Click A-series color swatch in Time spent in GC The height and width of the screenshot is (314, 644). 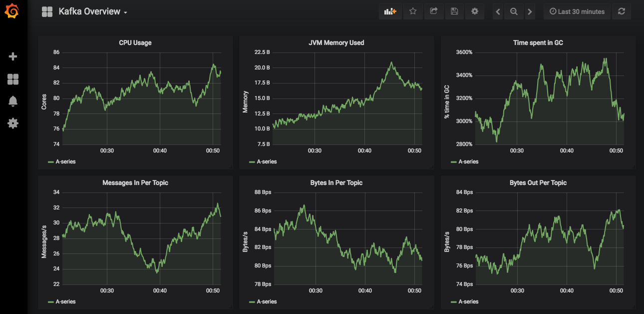point(454,162)
